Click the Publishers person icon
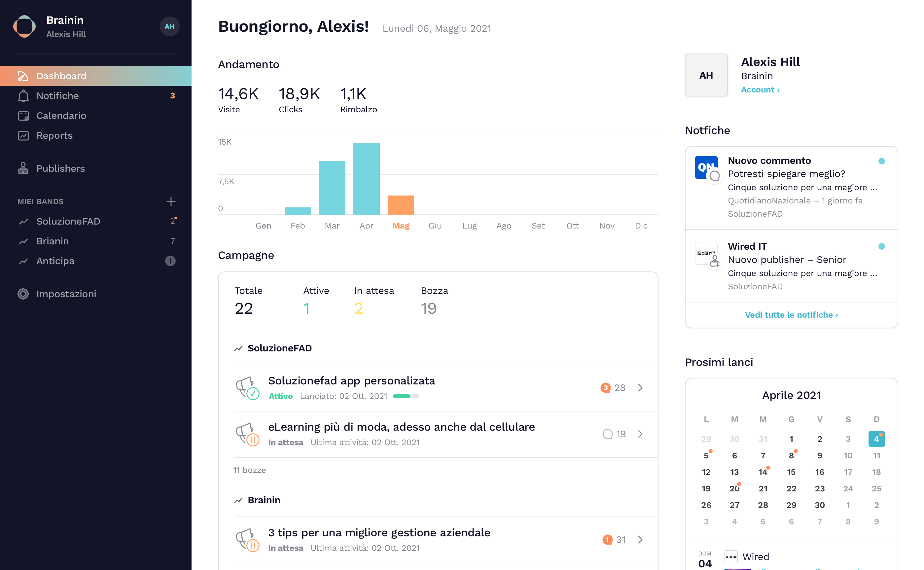This screenshot has height=570, width=924. coord(23,168)
